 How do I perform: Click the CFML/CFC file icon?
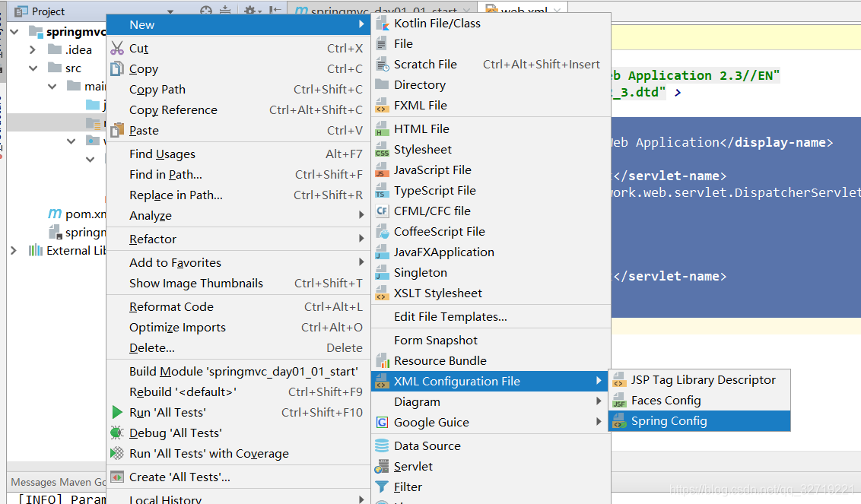click(x=382, y=211)
